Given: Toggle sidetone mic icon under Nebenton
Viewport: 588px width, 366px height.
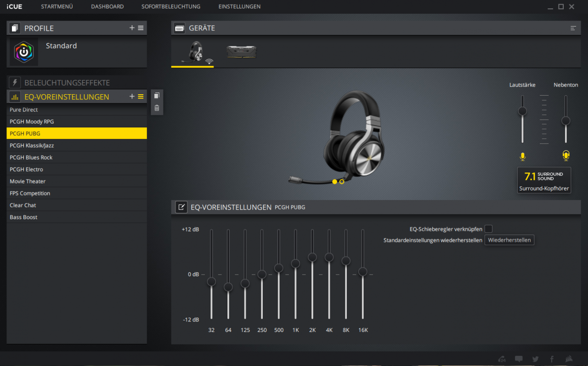Looking at the screenshot, I should 566,156.
